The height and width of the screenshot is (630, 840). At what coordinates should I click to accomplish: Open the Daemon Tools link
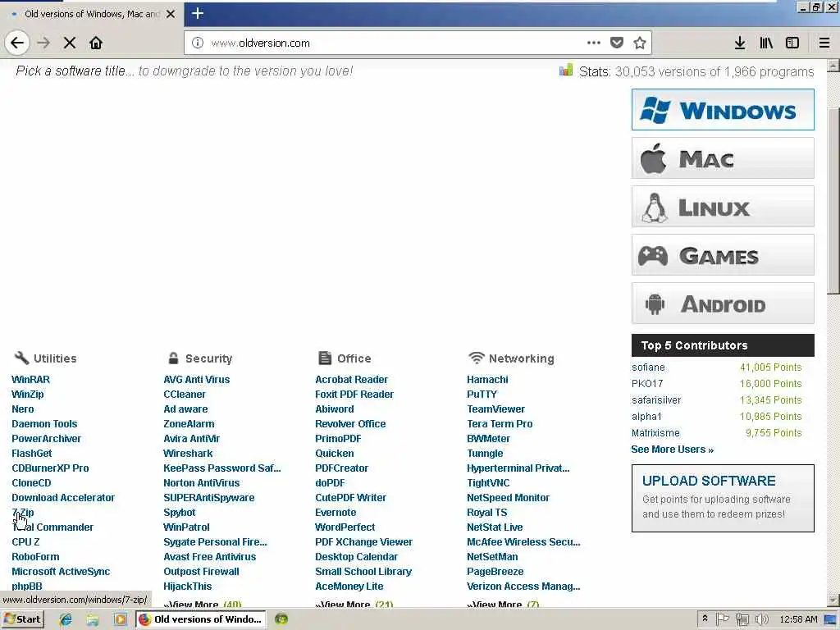[44, 424]
